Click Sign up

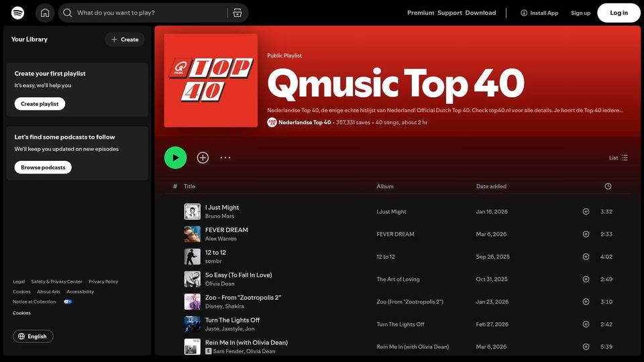(581, 13)
